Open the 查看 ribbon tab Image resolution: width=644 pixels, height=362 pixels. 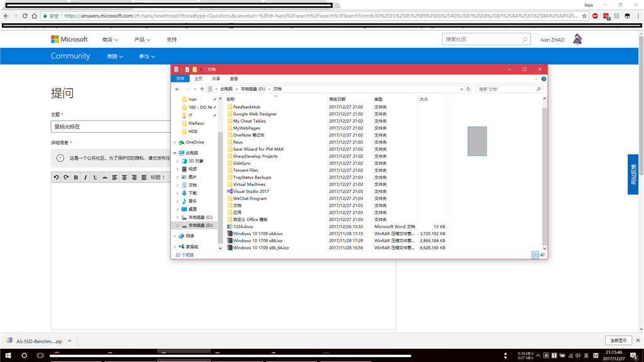click(x=234, y=79)
